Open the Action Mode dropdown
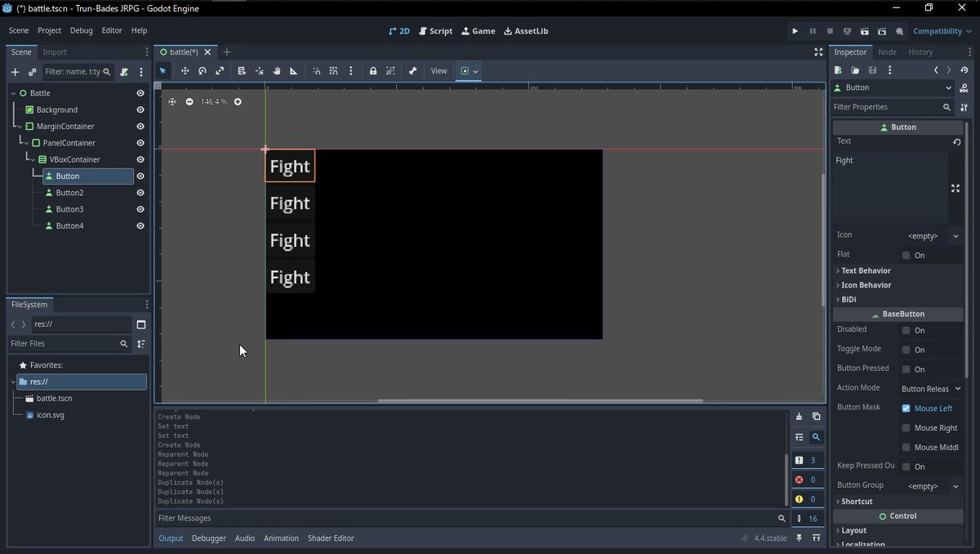Screen dimensions: 980x554 click(x=931, y=389)
